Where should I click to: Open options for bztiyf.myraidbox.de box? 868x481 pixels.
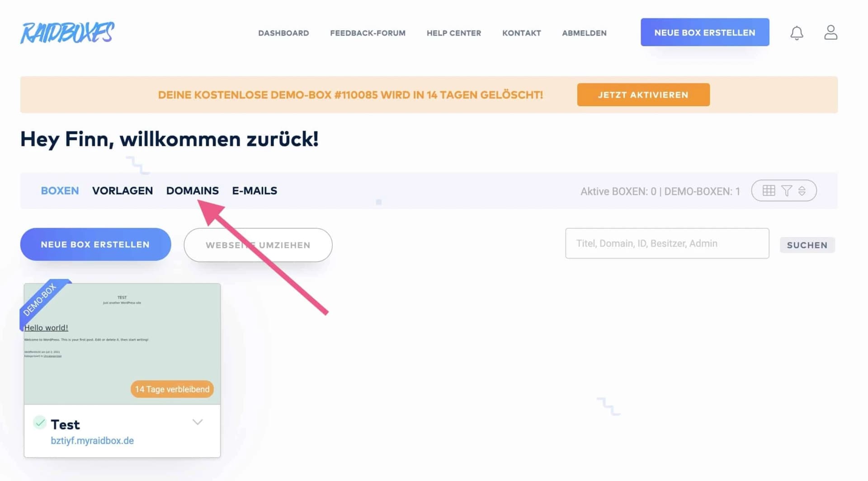click(x=198, y=422)
